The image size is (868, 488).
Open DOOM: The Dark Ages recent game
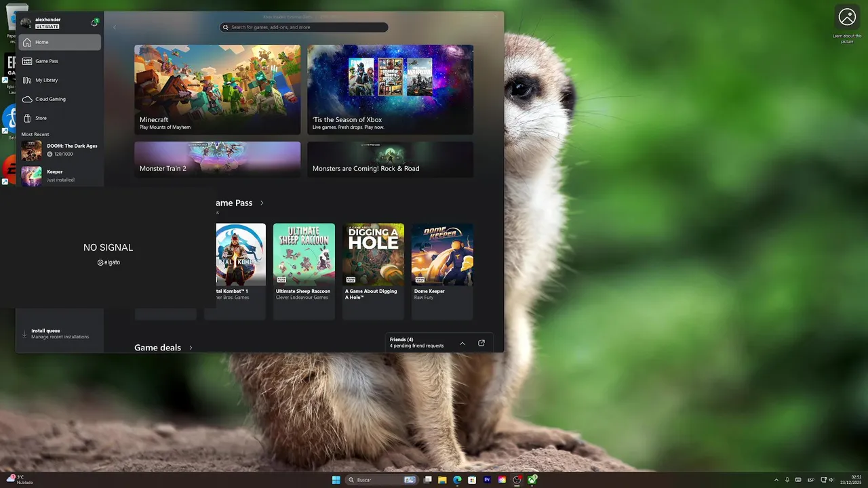click(x=60, y=150)
